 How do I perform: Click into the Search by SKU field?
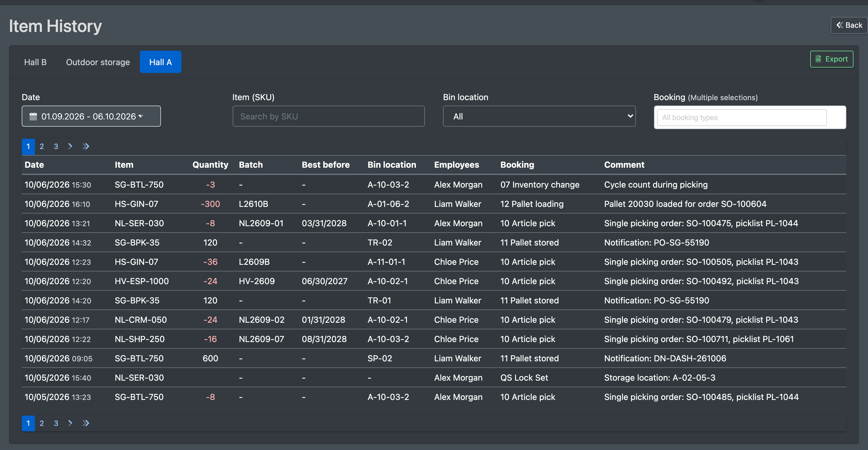point(329,116)
